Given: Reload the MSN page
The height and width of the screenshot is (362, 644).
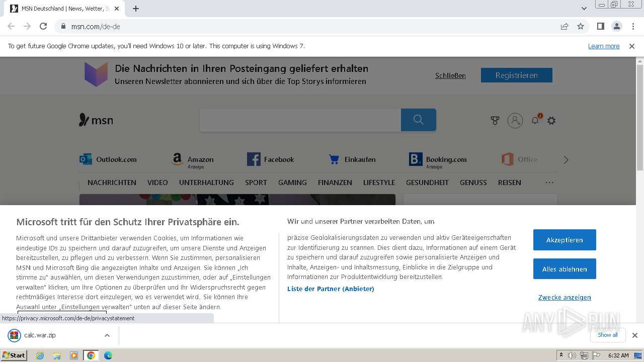Looking at the screenshot, I should (x=43, y=26).
